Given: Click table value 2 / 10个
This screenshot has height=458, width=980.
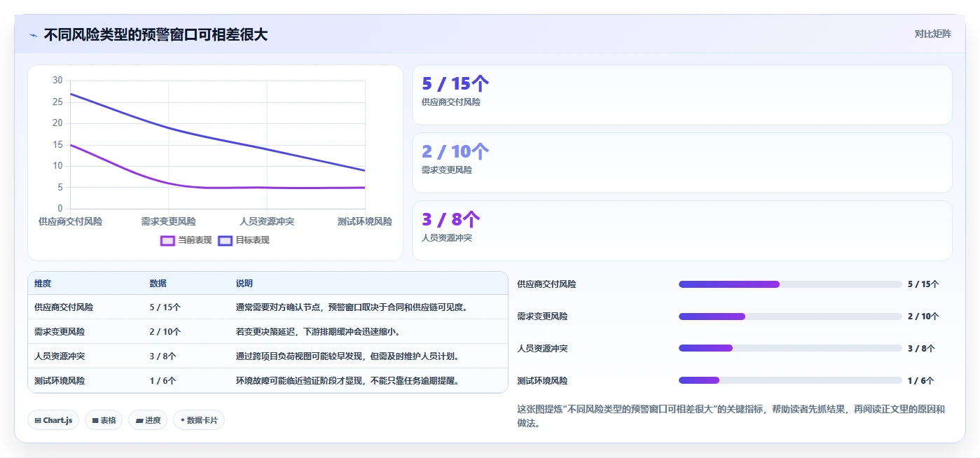Looking at the screenshot, I should click(x=165, y=331).
